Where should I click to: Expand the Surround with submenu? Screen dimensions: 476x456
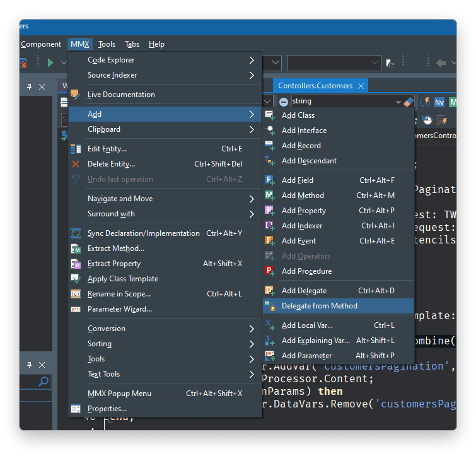(165, 214)
